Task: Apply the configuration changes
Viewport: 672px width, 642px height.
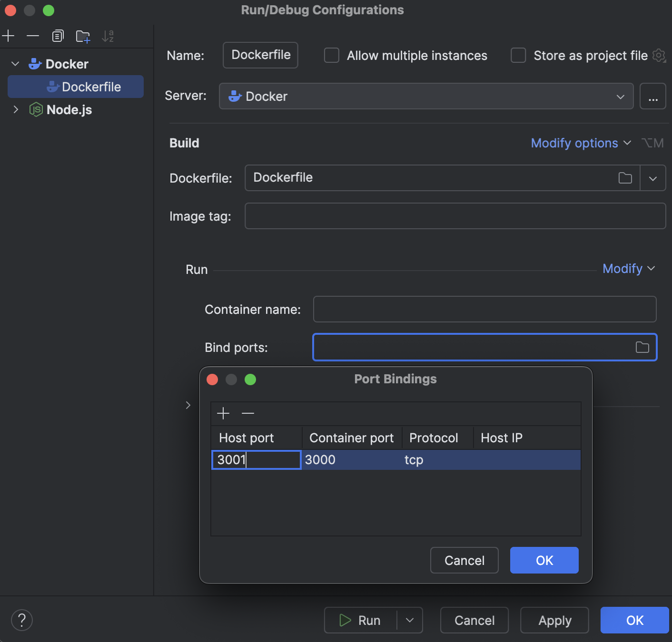Action: 554,620
